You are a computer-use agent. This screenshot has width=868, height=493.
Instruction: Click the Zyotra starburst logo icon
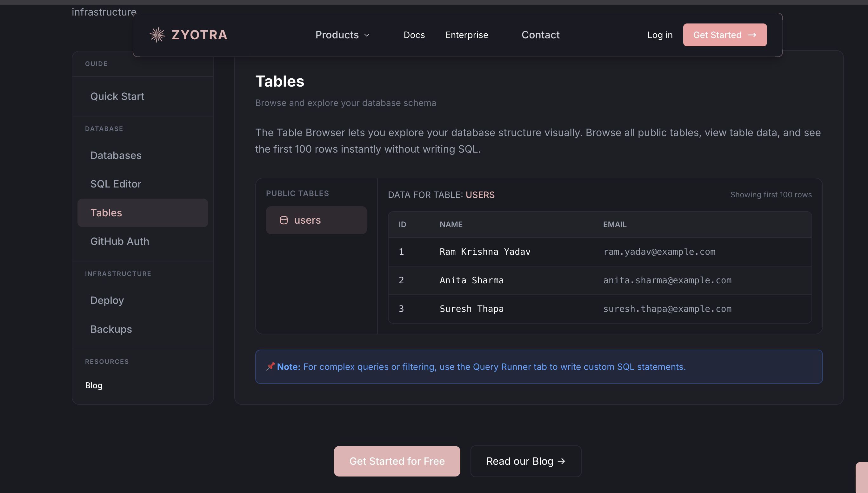click(x=157, y=34)
